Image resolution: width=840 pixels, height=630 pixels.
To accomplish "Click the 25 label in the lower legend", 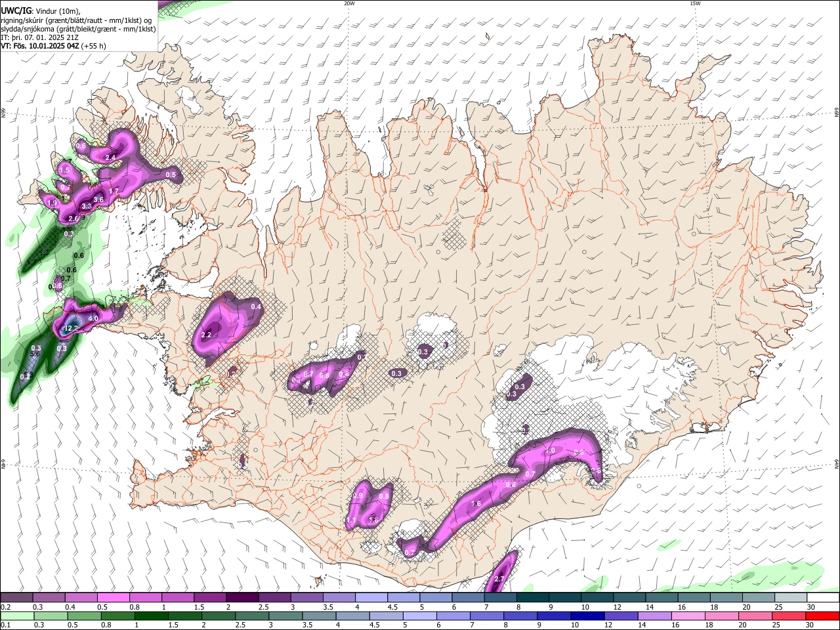I will pos(778,625).
